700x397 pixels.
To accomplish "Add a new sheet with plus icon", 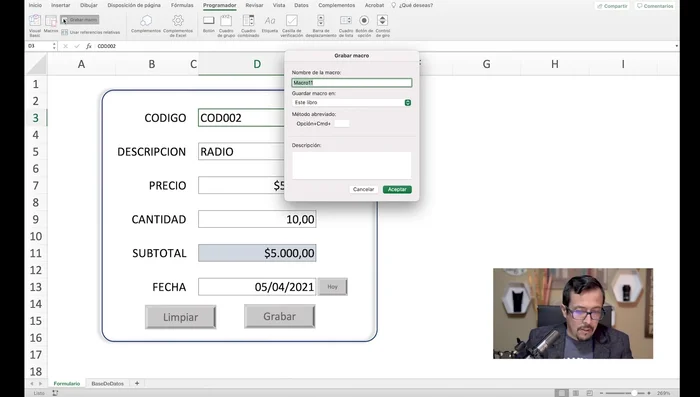I will click(x=137, y=384).
